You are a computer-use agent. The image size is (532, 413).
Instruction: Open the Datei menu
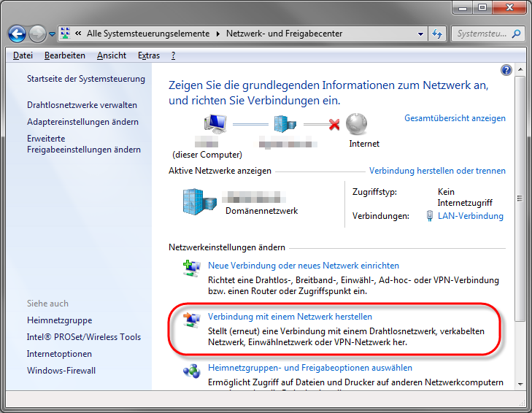tap(23, 55)
